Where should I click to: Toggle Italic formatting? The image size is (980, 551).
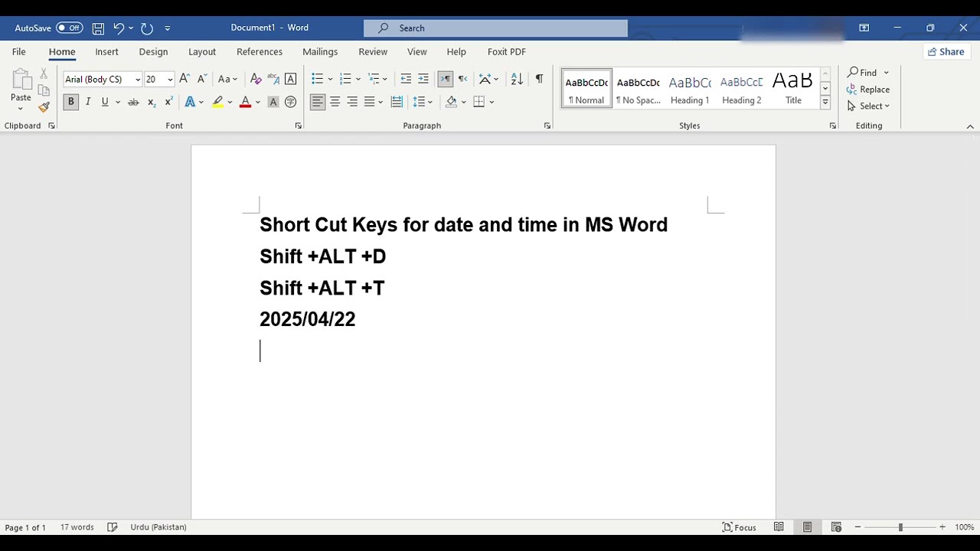(x=88, y=102)
